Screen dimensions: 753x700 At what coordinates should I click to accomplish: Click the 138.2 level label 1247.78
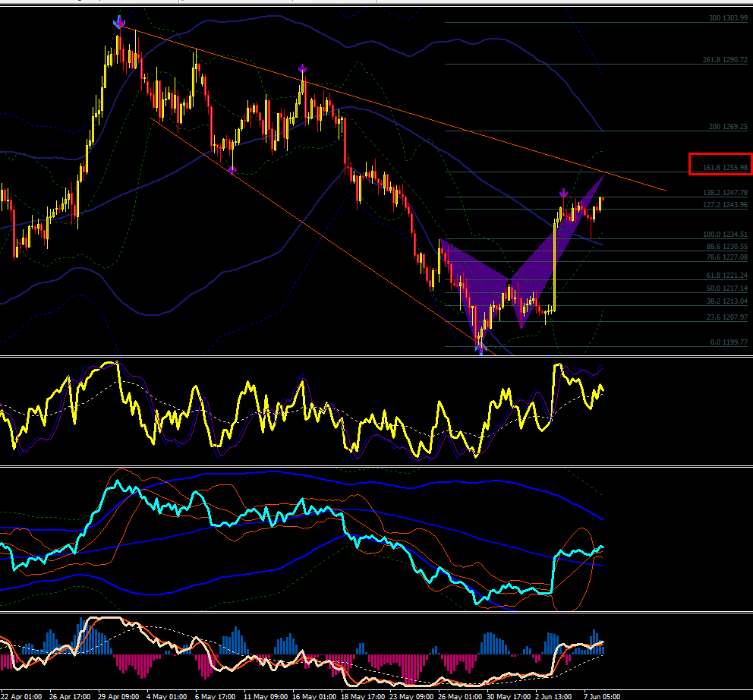[x=725, y=193]
